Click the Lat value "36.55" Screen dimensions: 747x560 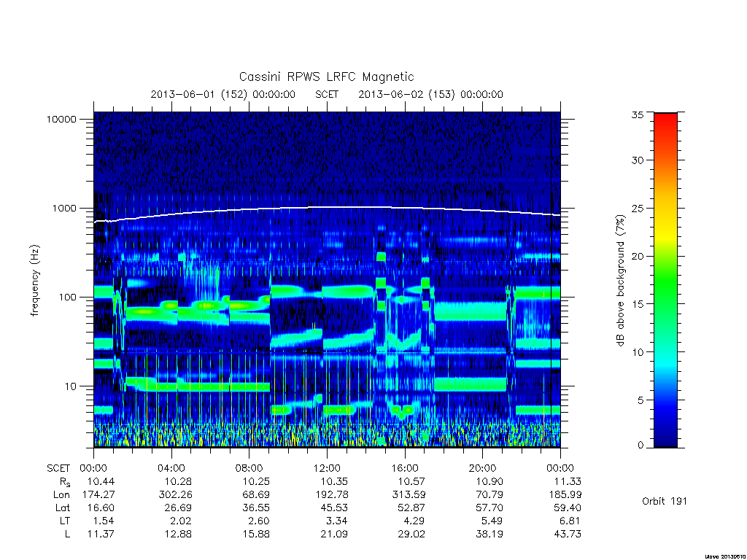coord(256,508)
